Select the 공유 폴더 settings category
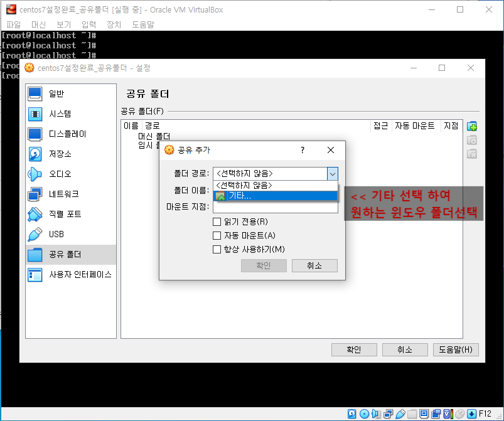The height and width of the screenshot is (421, 504). pos(71,255)
